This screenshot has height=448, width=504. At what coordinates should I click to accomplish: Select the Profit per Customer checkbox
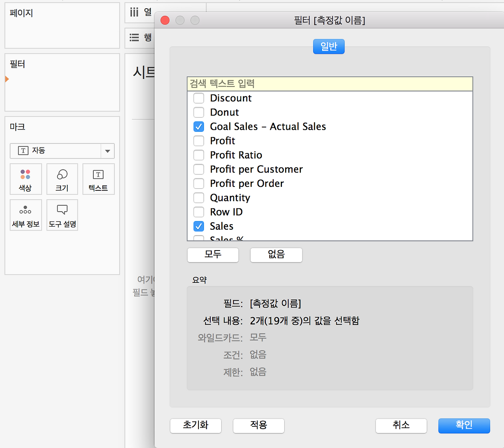(x=199, y=169)
